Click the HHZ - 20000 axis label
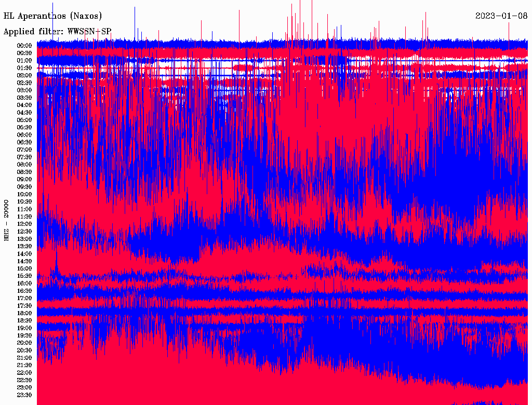Viewport: 532px width, 405px height. tap(6, 220)
